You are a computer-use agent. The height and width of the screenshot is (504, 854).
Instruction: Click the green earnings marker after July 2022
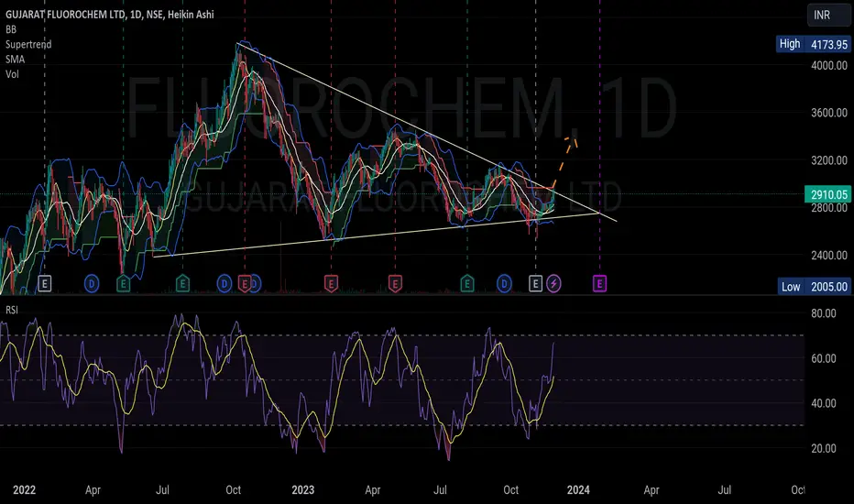(x=182, y=283)
